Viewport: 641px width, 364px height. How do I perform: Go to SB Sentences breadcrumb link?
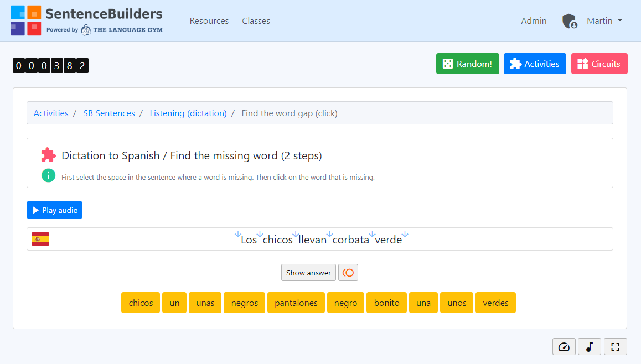point(108,113)
